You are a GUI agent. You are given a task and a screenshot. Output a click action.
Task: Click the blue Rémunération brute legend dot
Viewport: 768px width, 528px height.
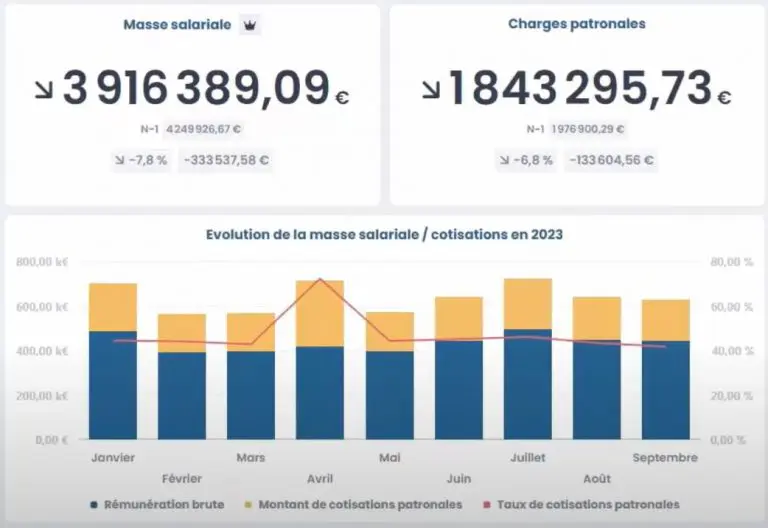click(93, 505)
